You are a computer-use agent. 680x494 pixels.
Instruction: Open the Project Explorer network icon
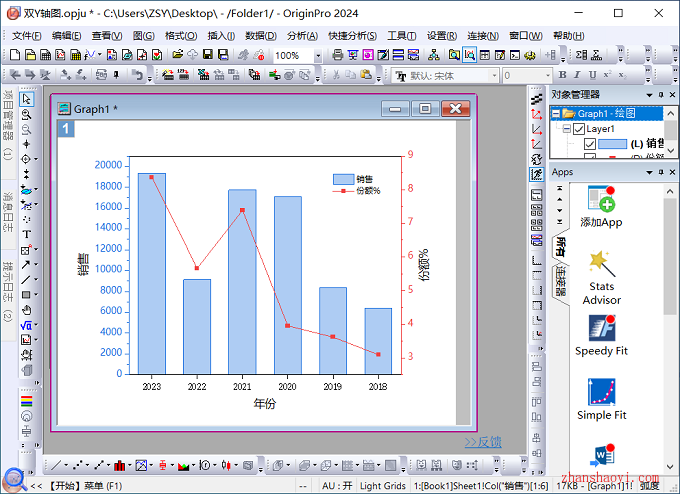pyautogui.click(x=433, y=55)
